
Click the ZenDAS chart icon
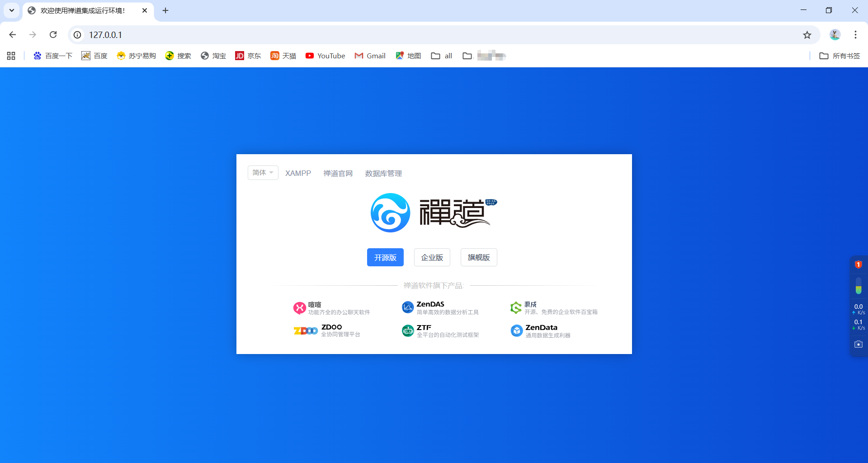(408, 307)
